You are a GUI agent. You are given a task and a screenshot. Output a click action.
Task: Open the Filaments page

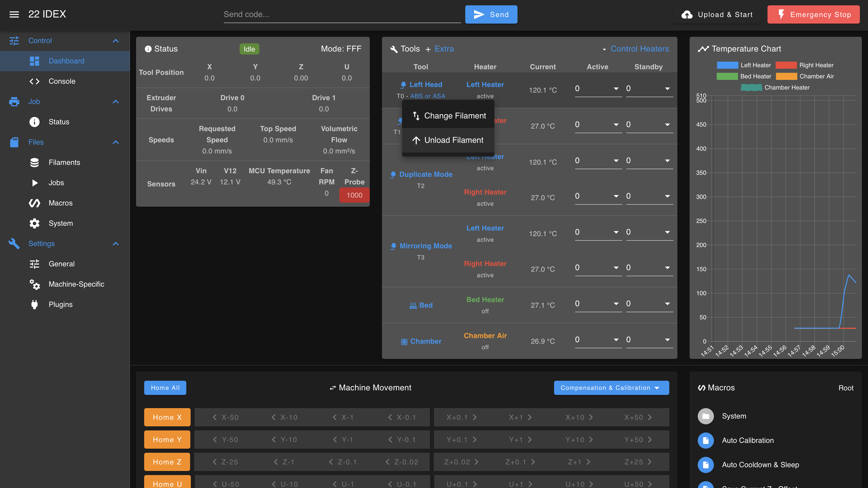65,162
